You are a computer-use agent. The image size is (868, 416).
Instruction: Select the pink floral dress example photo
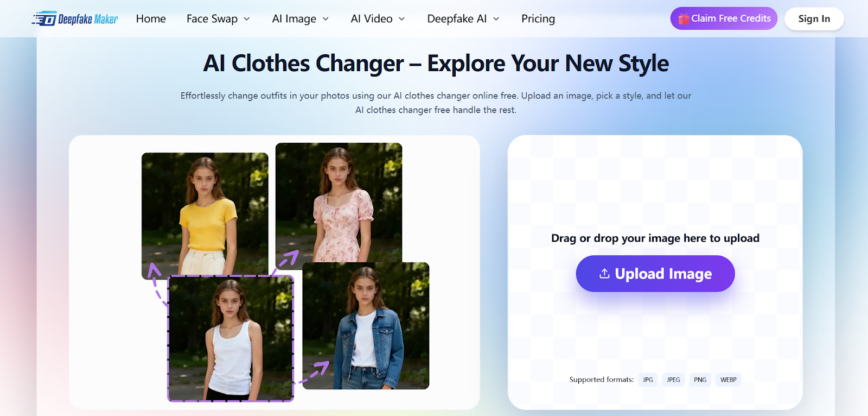pos(339,201)
